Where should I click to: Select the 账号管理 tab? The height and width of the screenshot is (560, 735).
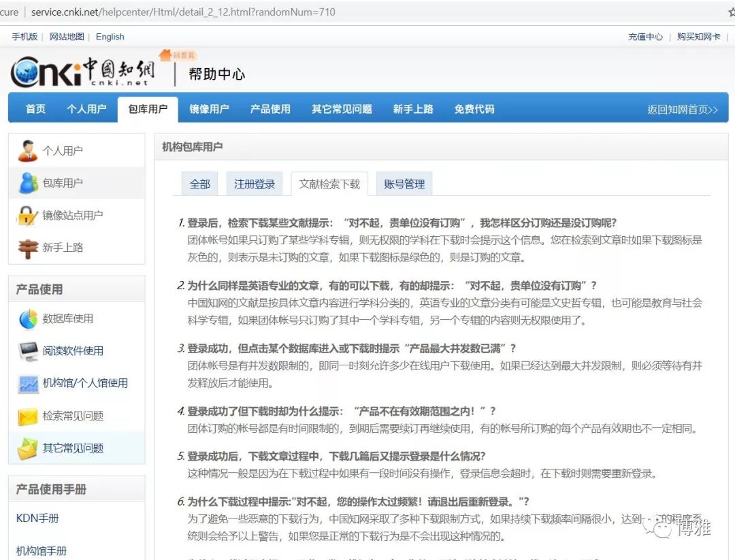pyautogui.click(x=404, y=184)
